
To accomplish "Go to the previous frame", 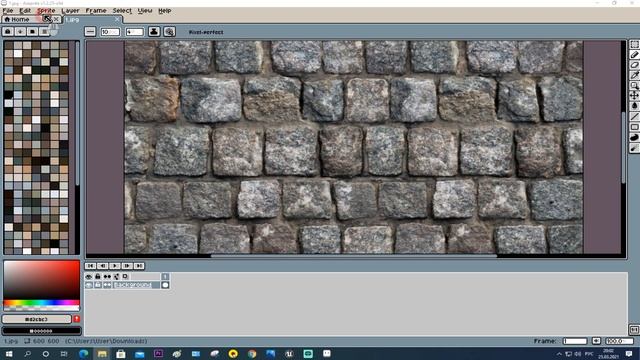I will point(103,266).
